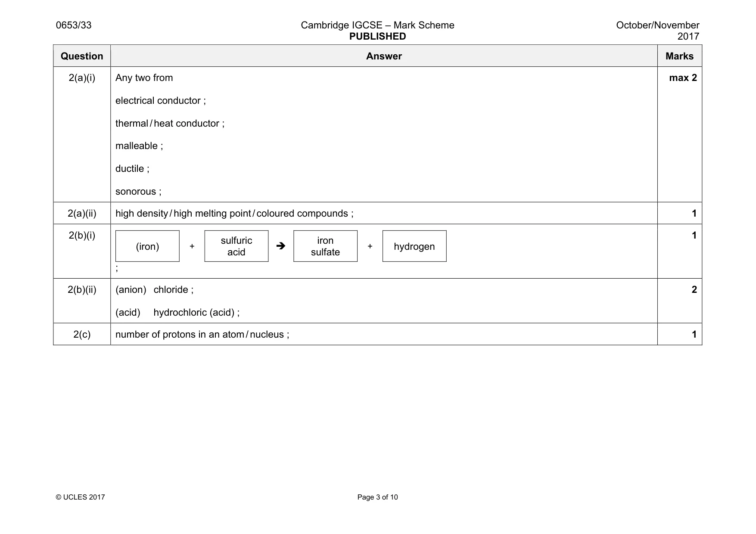The width and height of the screenshot is (756, 534).
Task: Select 'electrical conductor ;' answer line
Action: [161, 101]
